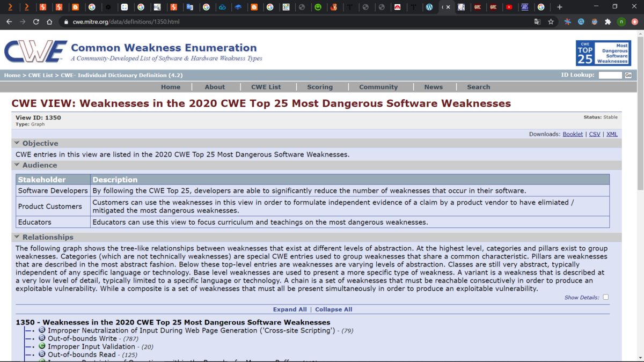Switch to the WordPress tab
Viewport: 644px width, 362px height.
point(429,7)
